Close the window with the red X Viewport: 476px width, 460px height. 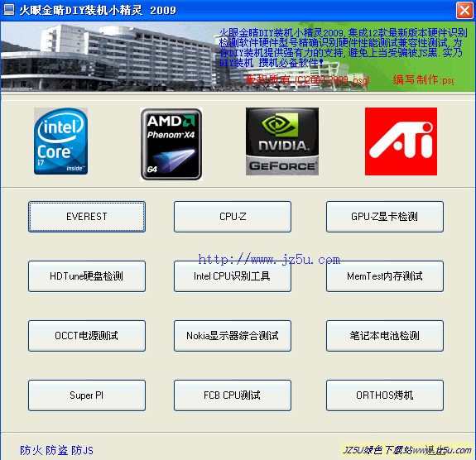click(x=464, y=10)
